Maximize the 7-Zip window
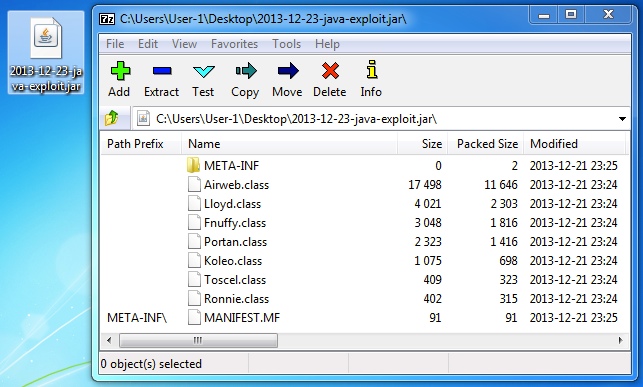Screen dimensions: 643x387 coord(571,16)
